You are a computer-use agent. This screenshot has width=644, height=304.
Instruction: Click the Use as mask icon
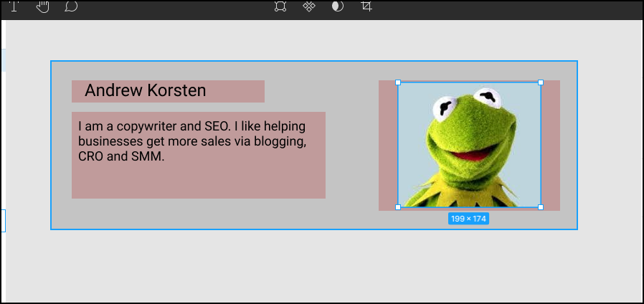(338, 6)
